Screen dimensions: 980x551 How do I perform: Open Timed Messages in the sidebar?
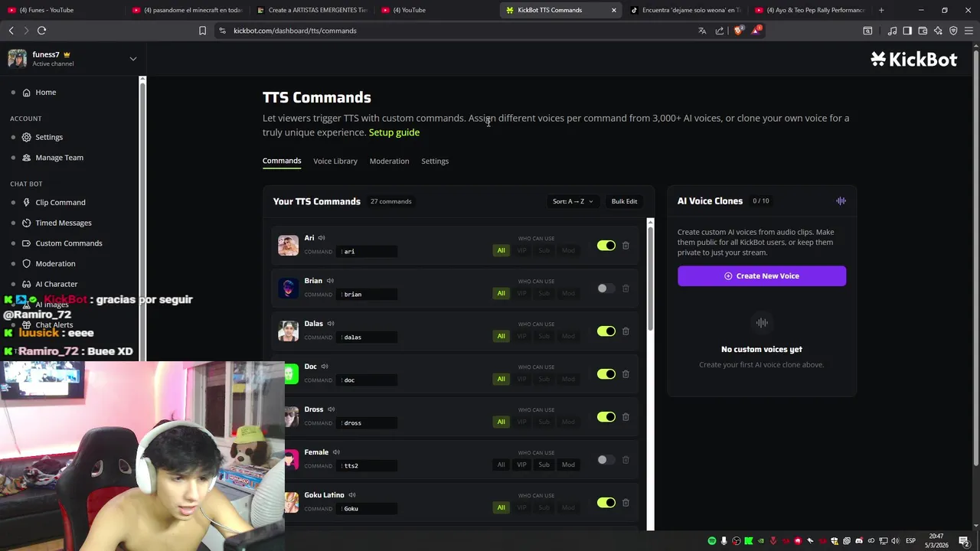(x=63, y=223)
